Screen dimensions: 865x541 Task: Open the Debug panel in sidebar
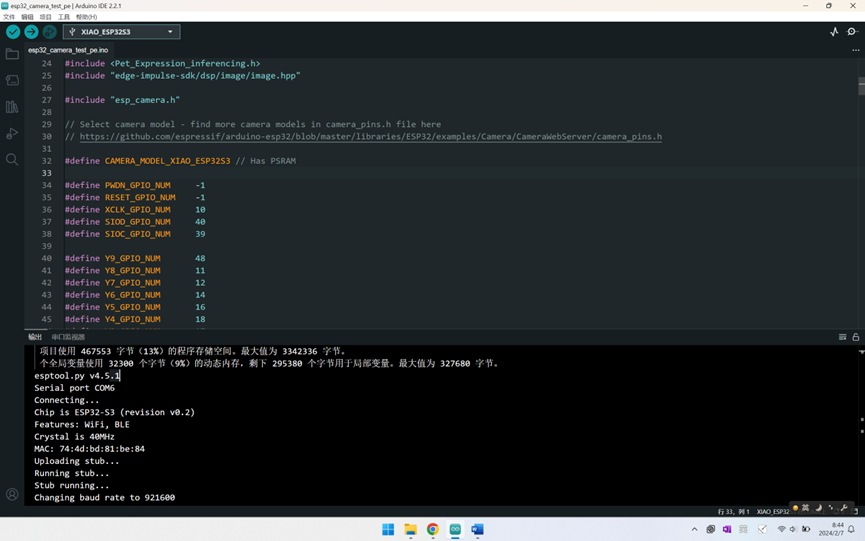point(12,133)
